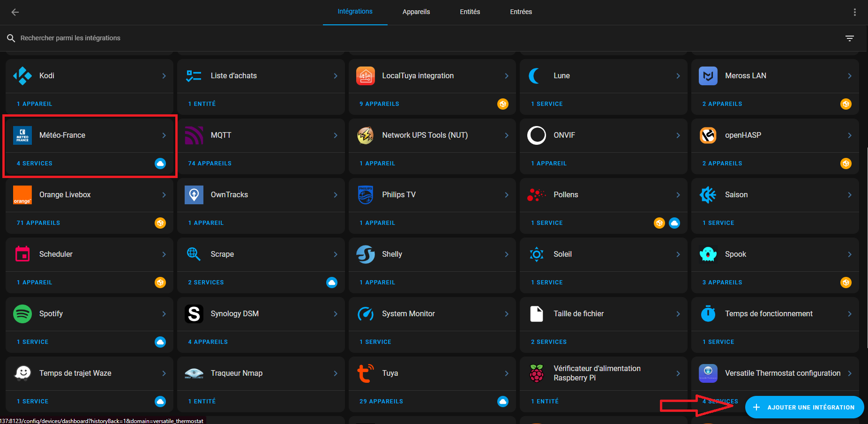Click the OwnTracks location pin icon

pyautogui.click(x=194, y=195)
